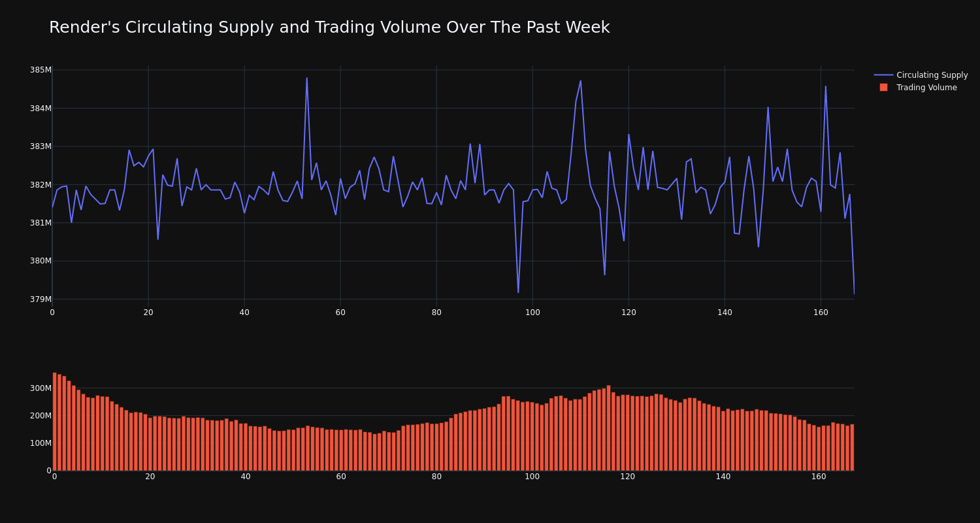Click the supply line dip near x=97
Screen dimensions: 980x523
(518, 292)
